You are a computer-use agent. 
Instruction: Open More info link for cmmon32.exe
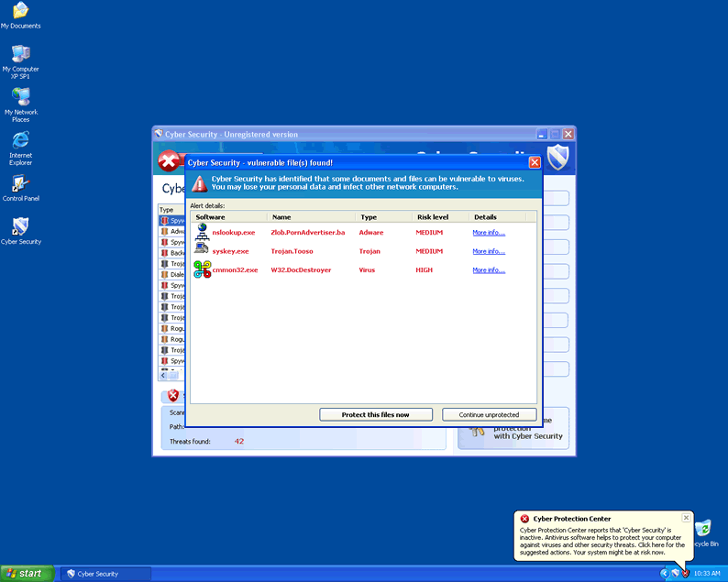point(489,270)
